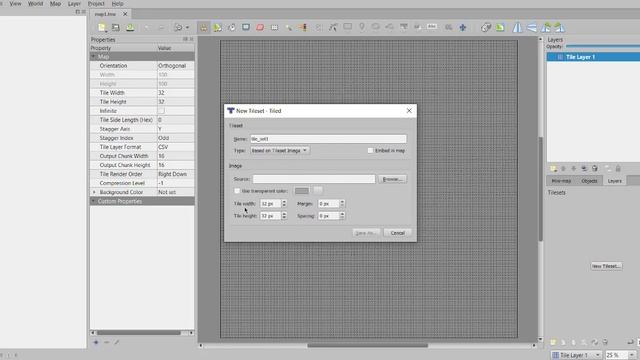The image size is (640, 360).
Task: Click the Flip Vertically toolbar icon
Action: point(531,27)
